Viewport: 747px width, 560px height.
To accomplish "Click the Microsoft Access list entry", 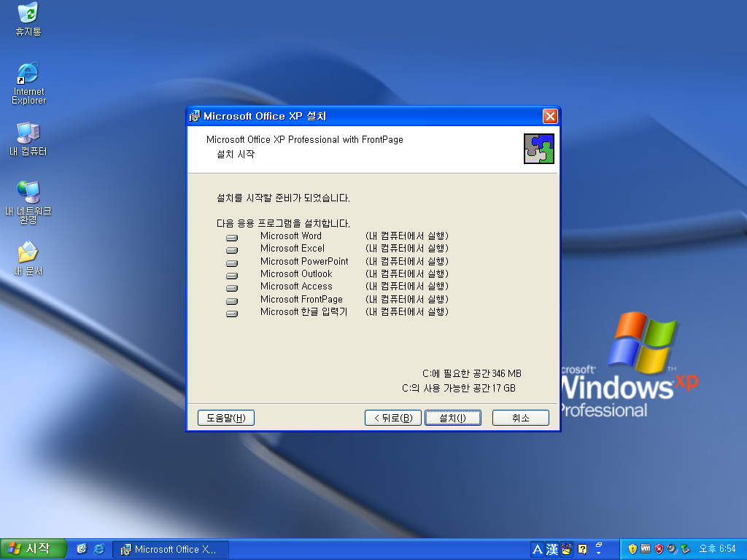I will pos(296,286).
